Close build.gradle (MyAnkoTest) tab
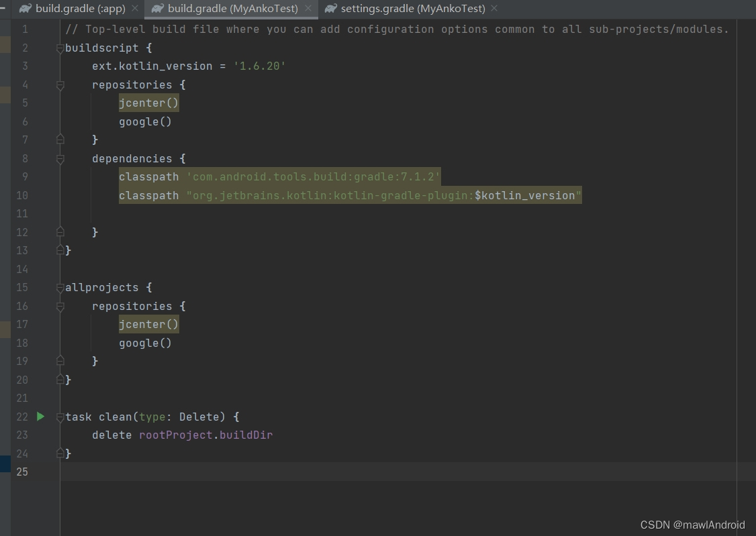 (308, 9)
